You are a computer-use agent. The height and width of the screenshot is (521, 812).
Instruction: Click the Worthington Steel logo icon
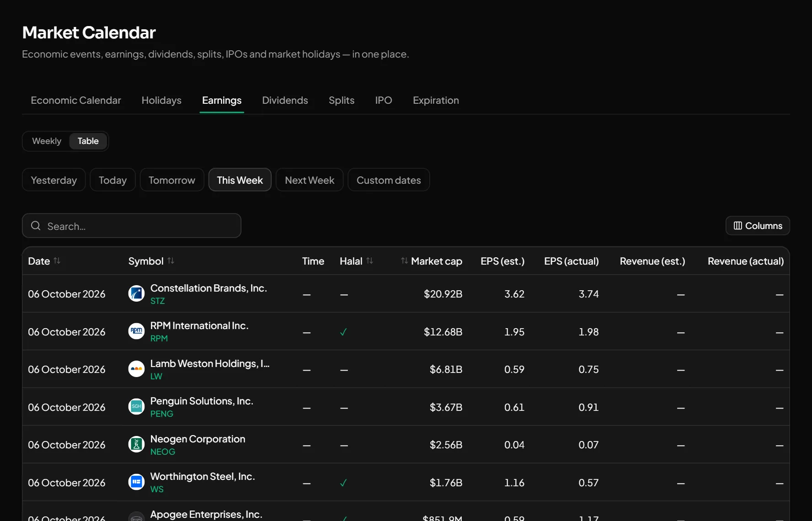point(136,482)
